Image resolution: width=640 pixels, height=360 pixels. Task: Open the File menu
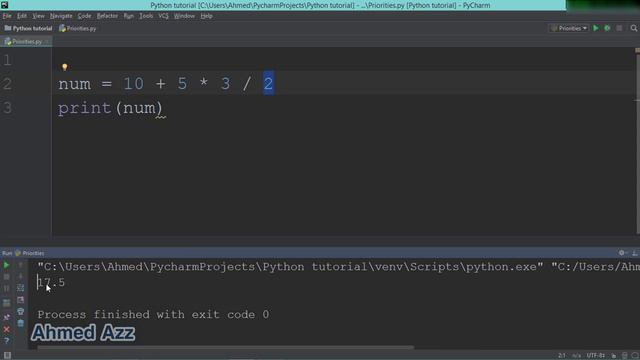(7, 16)
